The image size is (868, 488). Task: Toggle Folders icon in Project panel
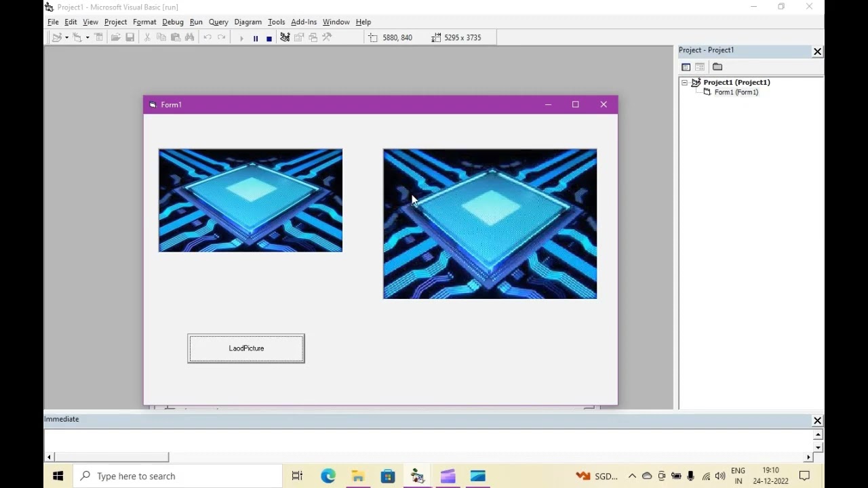point(717,67)
